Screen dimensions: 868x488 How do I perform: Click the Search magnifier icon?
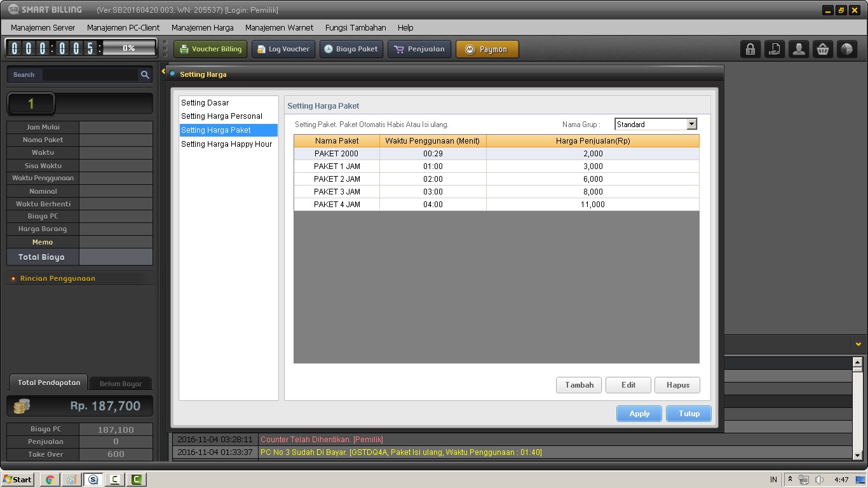(x=145, y=74)
